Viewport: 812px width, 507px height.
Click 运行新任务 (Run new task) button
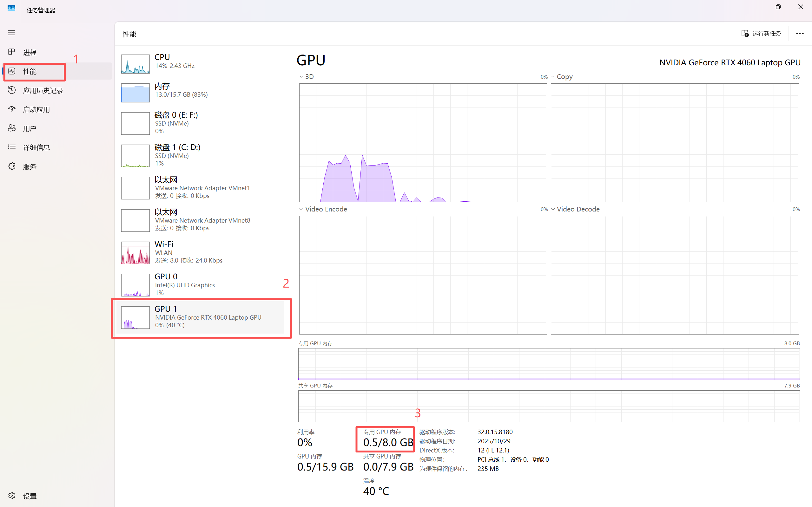(x=761, y=34)
